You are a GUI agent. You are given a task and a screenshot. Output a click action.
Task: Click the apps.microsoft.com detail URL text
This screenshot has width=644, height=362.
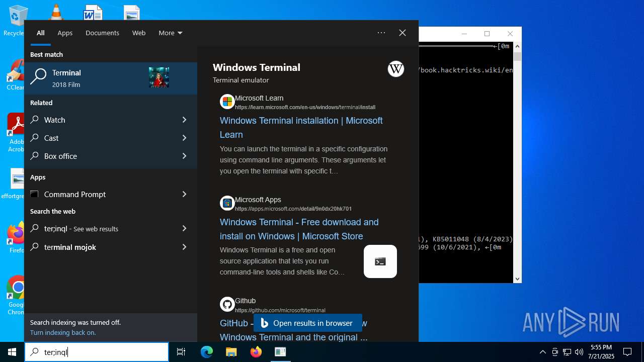click(293, 209)
